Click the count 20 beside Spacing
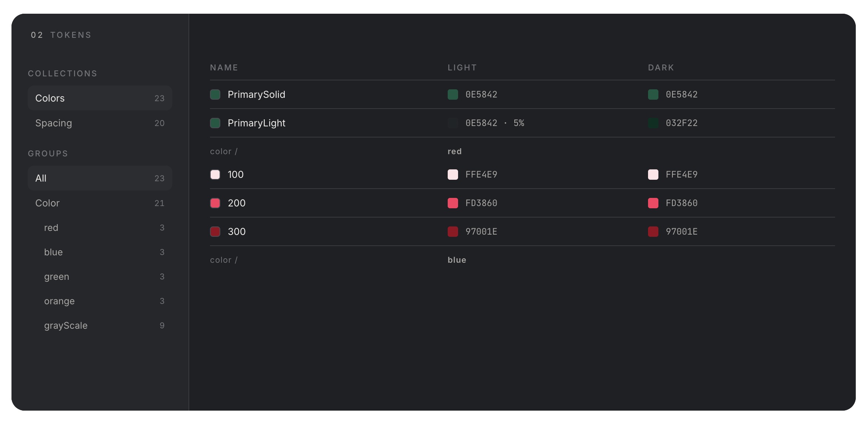The width and height of the screenshot is (868, 421). [160, 123]
